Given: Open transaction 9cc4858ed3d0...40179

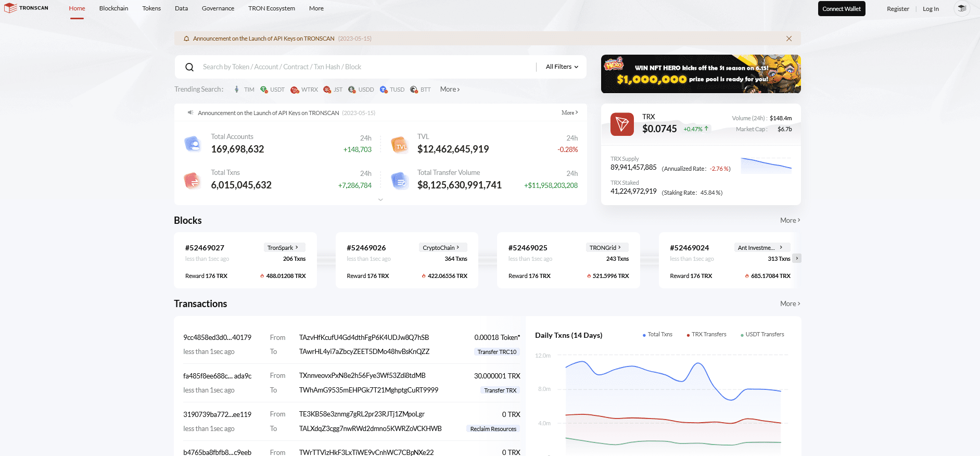Looking at the screenshot, I should coord(217,337).
